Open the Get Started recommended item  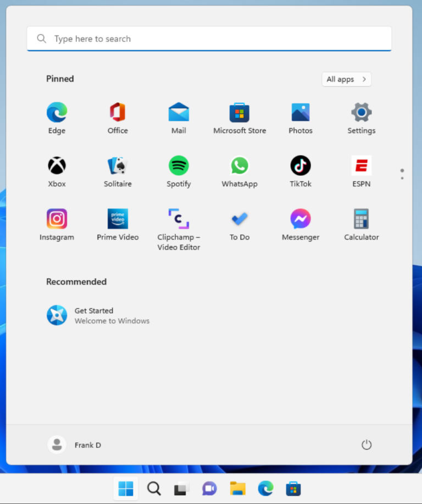tap(98, 315)
